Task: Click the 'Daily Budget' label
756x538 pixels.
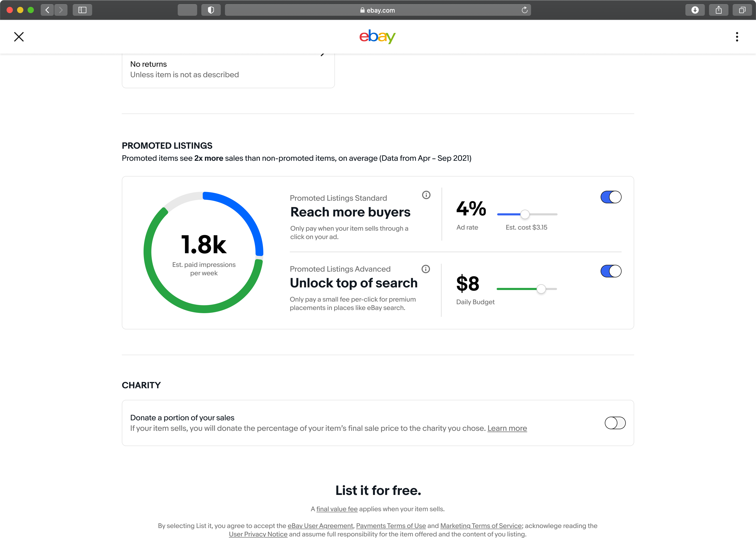Action: (x=475, y=302)
